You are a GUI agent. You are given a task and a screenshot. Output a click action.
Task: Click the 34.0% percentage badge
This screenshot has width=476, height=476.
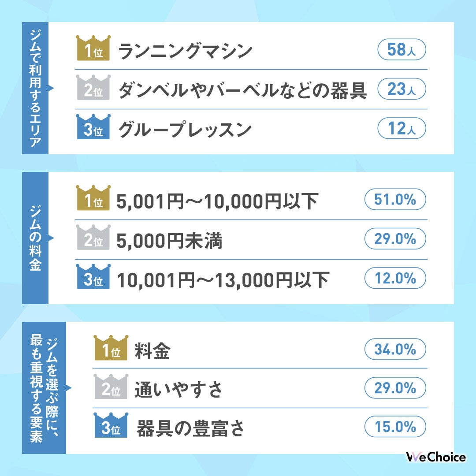click(395, 350)
